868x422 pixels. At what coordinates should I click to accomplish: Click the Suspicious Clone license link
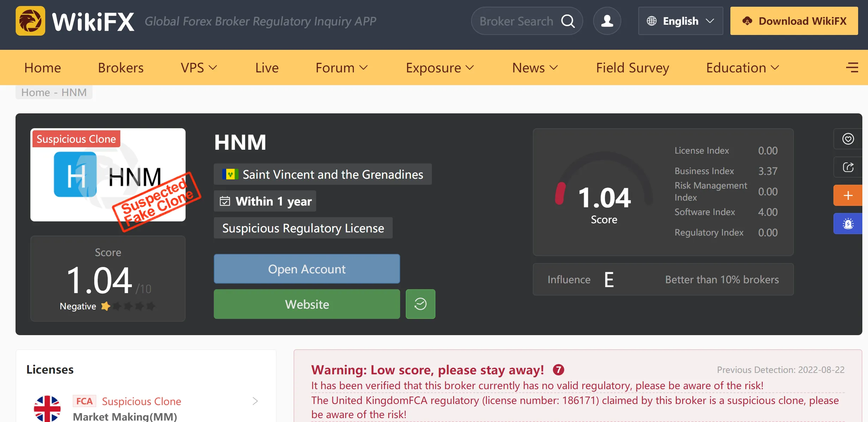coord(141,401)
